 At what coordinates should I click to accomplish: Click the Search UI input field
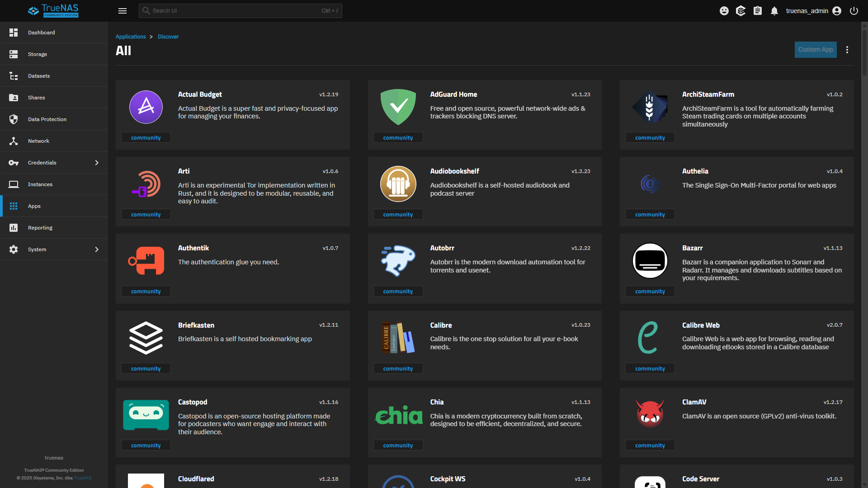[235, 11]
